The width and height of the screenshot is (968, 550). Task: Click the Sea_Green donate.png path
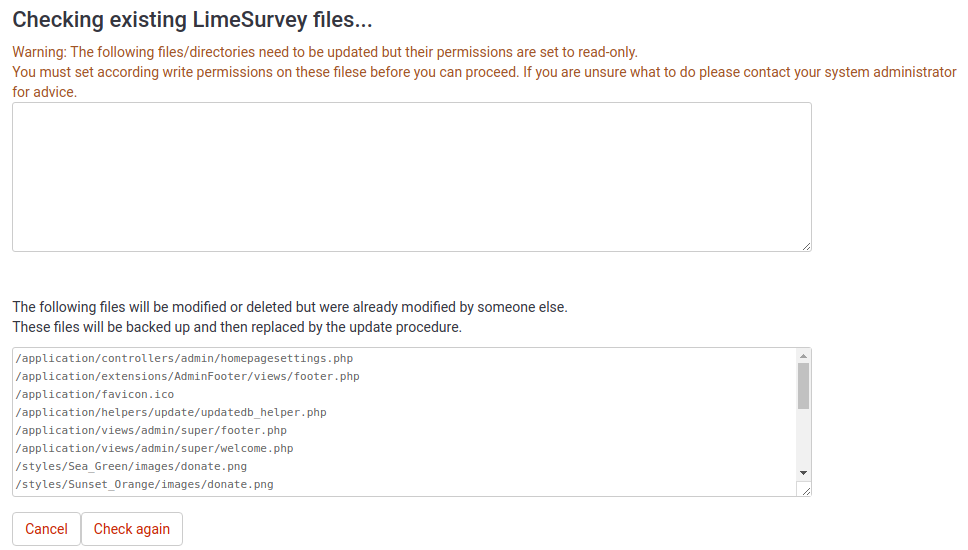tap(131, 466)
